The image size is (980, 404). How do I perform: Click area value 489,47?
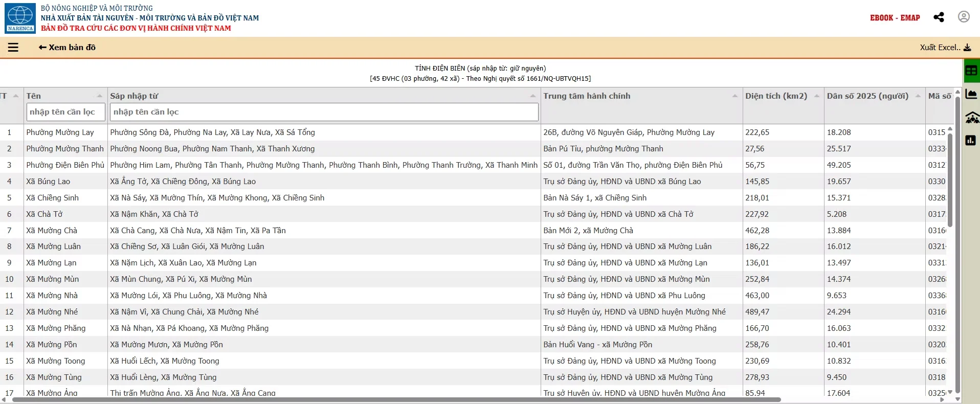pyautogui.click(x=757, y=312)
